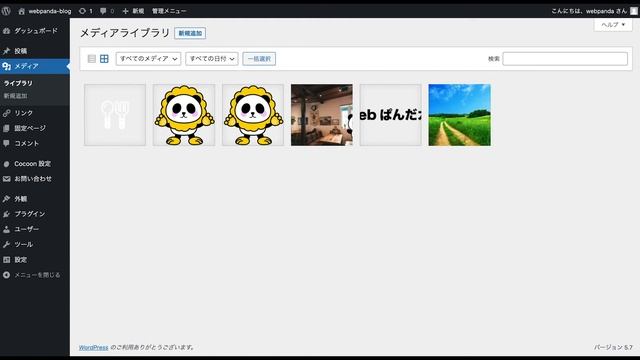Open ライブラリ submenu item
The height and width of the screenshot is (360, 640).
(x=18, y=83)
